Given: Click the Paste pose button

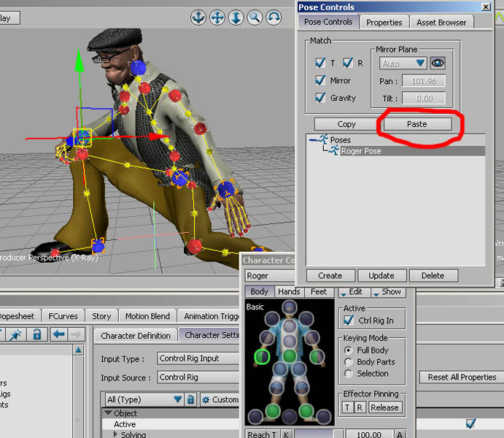Looking at the screenshot, I should click(x=417, y=124).
